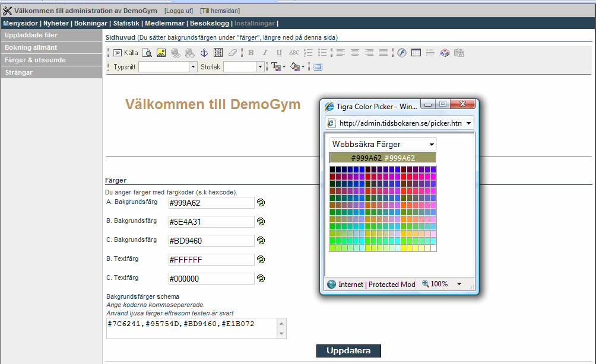Insert a horizontal line
Screen dimensions: 596x364
[x=430, y=53]
